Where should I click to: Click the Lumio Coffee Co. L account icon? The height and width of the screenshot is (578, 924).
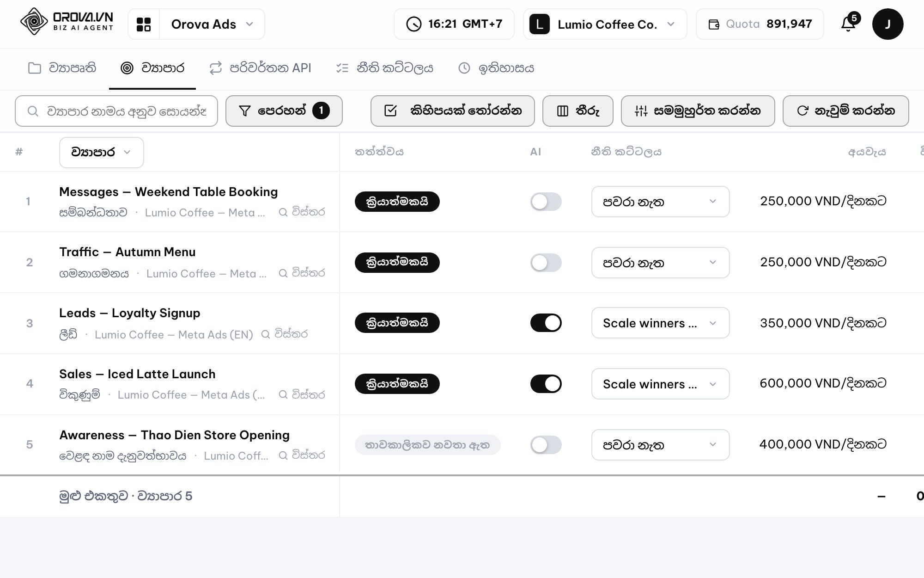pos(539,24)
